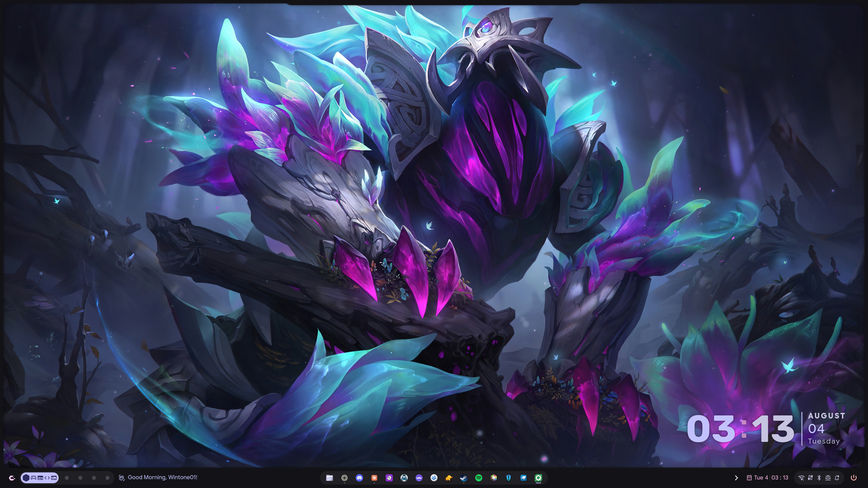
Task: Toggle the Wi-Fi disconnected icon
Action: tap(801, 478)
